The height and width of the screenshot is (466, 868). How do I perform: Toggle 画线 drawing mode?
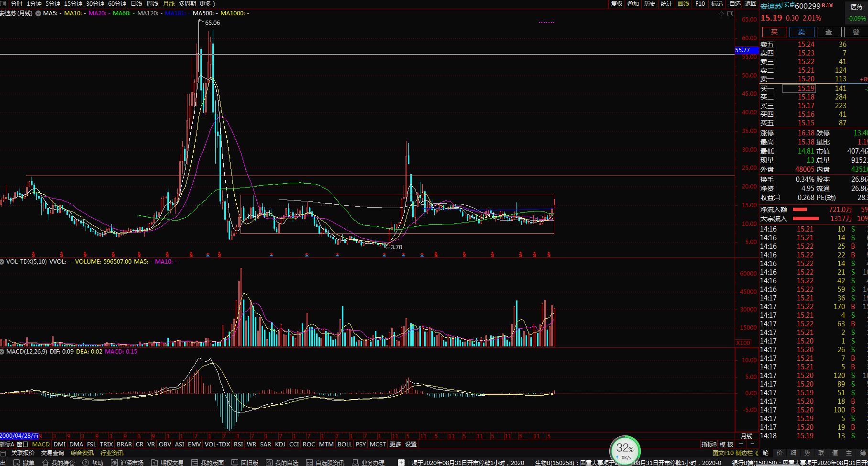tap(683, 3)
